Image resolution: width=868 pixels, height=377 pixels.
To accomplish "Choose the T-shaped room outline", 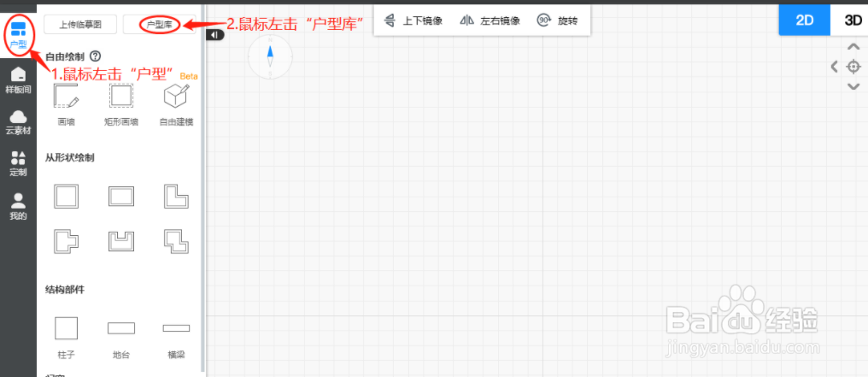I will click(x=66, y=241).
